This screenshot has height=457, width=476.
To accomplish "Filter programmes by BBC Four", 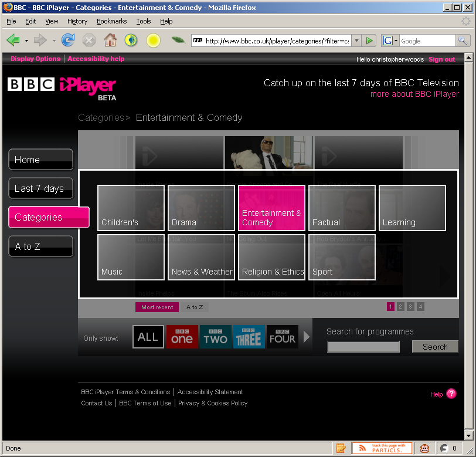I will tap(283, 337).
